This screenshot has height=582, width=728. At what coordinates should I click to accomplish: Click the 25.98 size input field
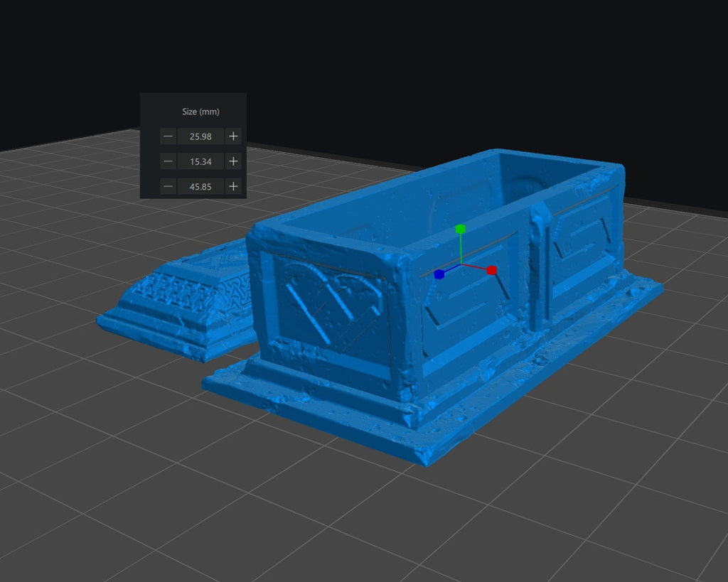click(x=200, y=136)
